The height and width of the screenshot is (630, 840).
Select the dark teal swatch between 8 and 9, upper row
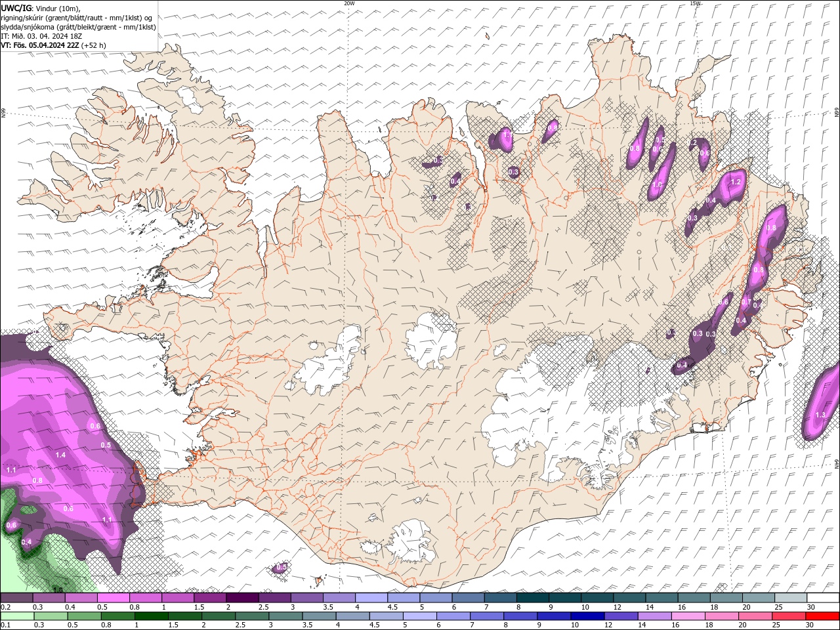click(532, 598)
